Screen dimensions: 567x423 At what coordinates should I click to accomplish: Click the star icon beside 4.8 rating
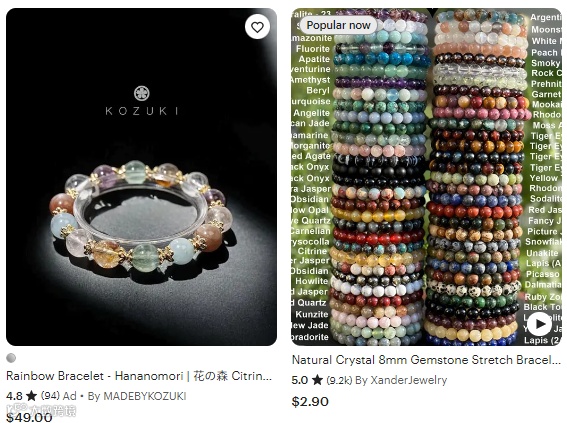pos(31,396)
